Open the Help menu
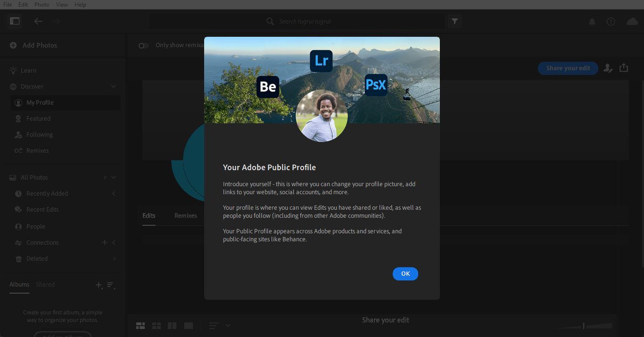 click(80, 4)
